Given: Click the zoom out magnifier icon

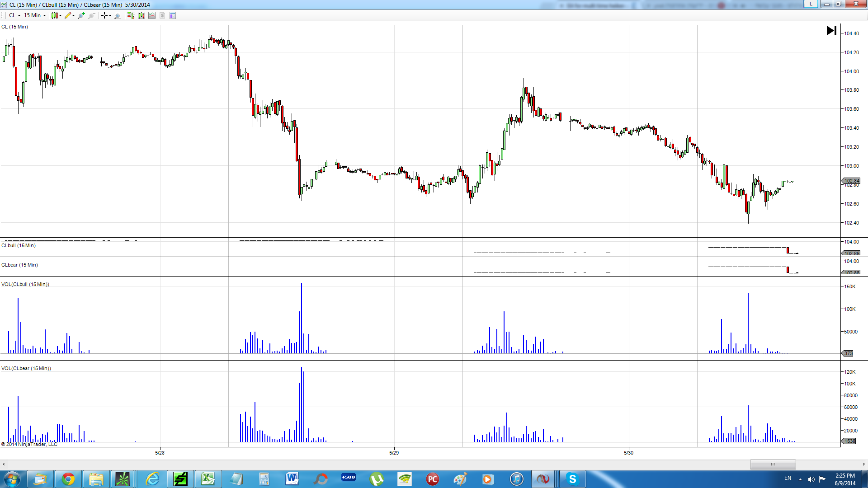Looking at the screenshot, I should tap(91, 15).
